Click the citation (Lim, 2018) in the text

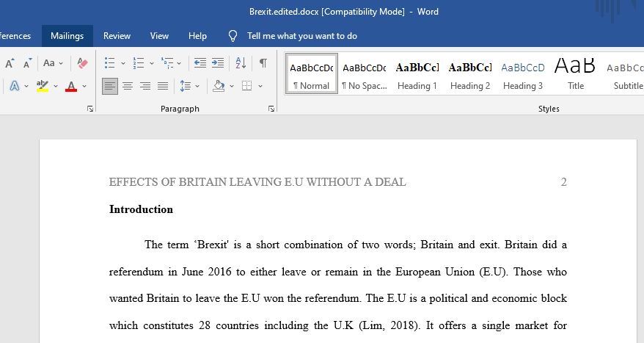coord(389,325)
